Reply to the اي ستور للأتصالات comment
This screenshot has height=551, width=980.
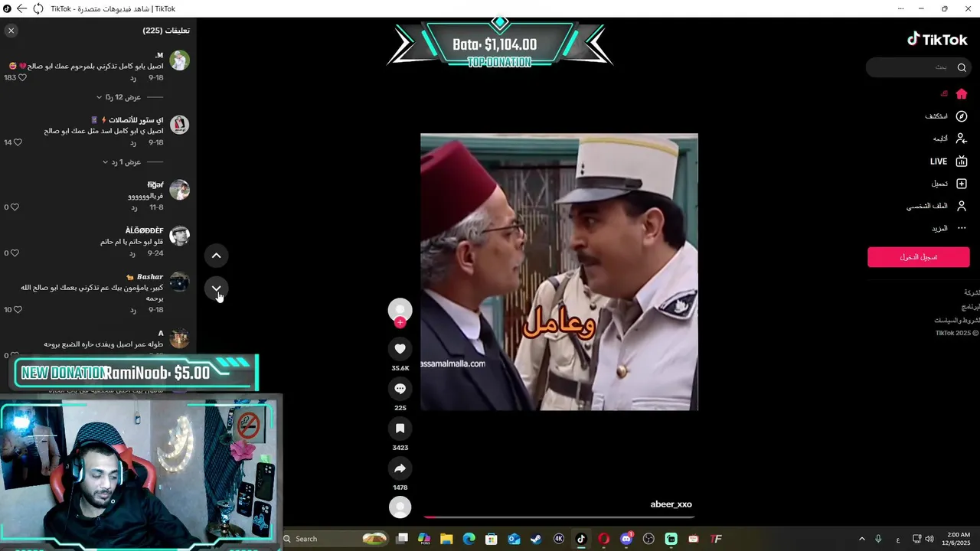coord(132,143)
